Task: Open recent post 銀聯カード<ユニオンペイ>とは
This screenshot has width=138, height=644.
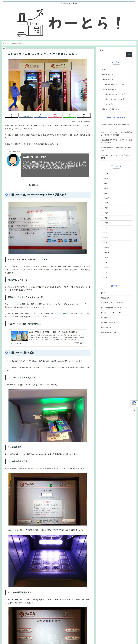Action: (x=116, y=134)
